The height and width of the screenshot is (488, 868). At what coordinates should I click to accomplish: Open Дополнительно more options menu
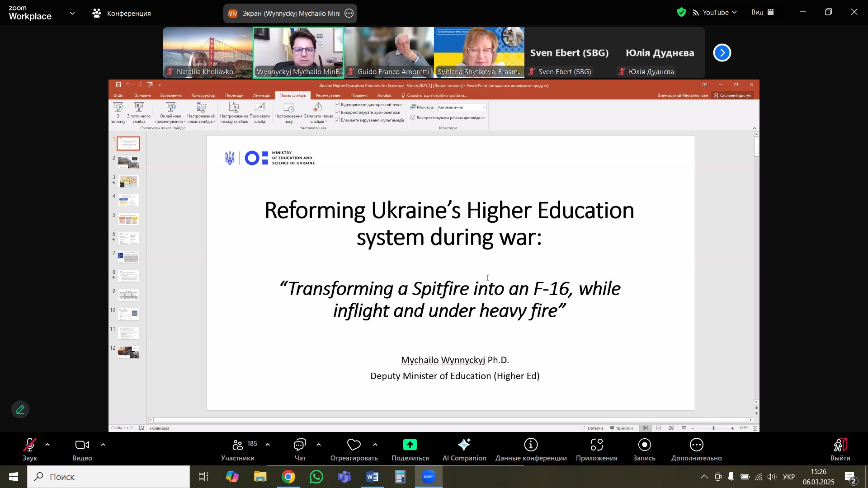pyautogui.click(x=697, y=446)
